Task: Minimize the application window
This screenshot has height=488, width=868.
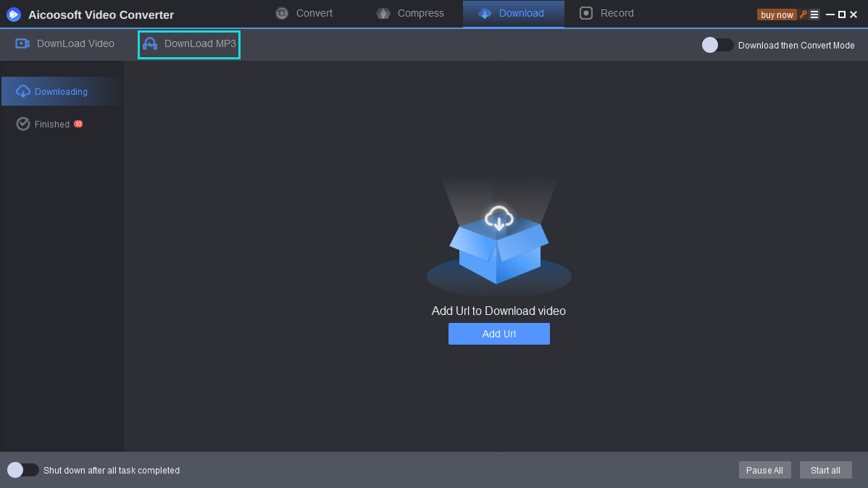Action: click(x=830, y=14)
